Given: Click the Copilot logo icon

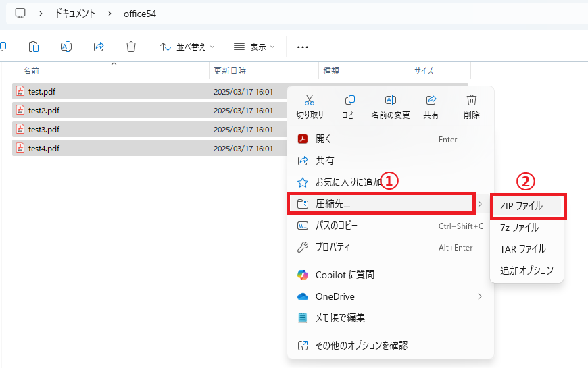Looking at the screenshot, I should (303, 275).
